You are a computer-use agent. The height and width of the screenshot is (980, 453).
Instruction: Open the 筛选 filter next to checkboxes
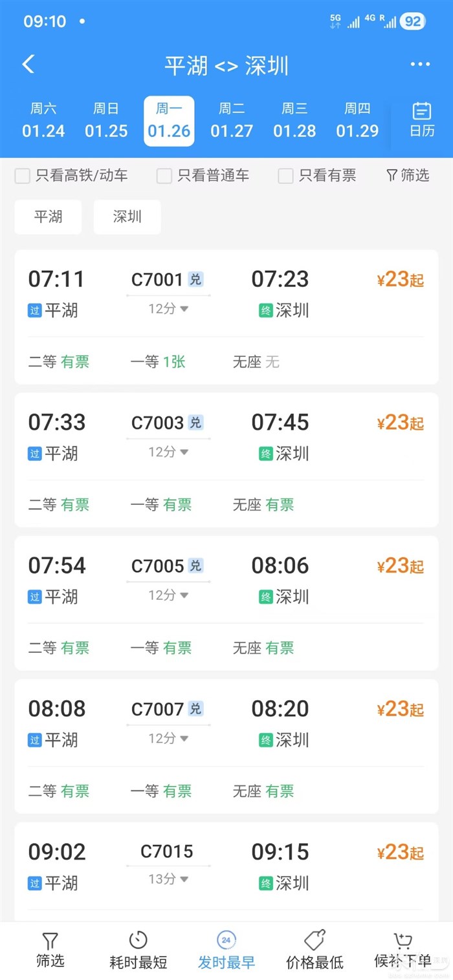[x=408, y=175]
